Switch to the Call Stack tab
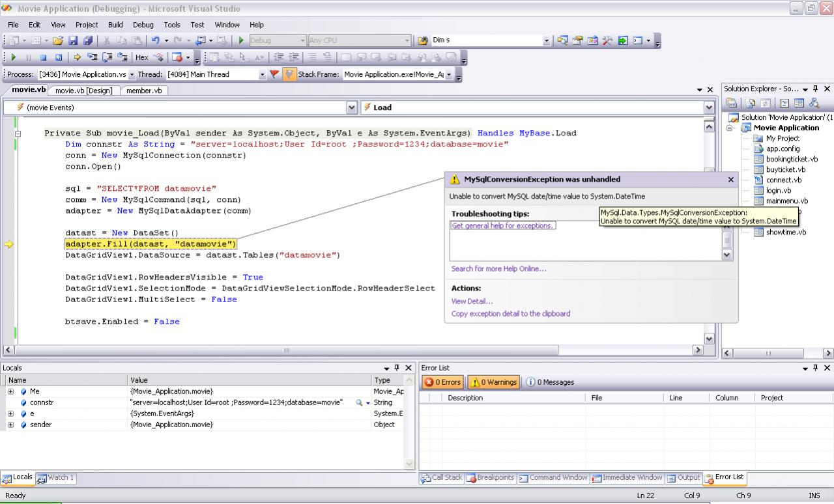The width and height of the screenshot is (834, 504). click(x=441, y=477)
